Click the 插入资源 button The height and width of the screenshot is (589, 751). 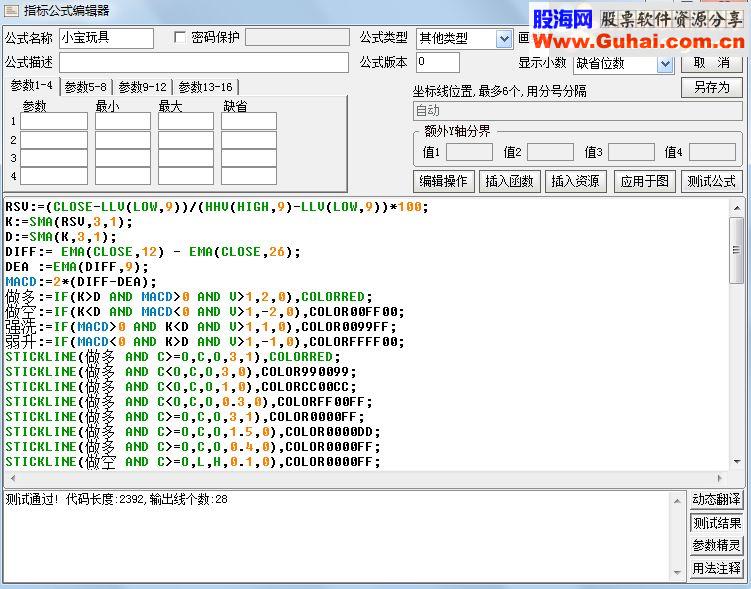(x=575, y=181)
